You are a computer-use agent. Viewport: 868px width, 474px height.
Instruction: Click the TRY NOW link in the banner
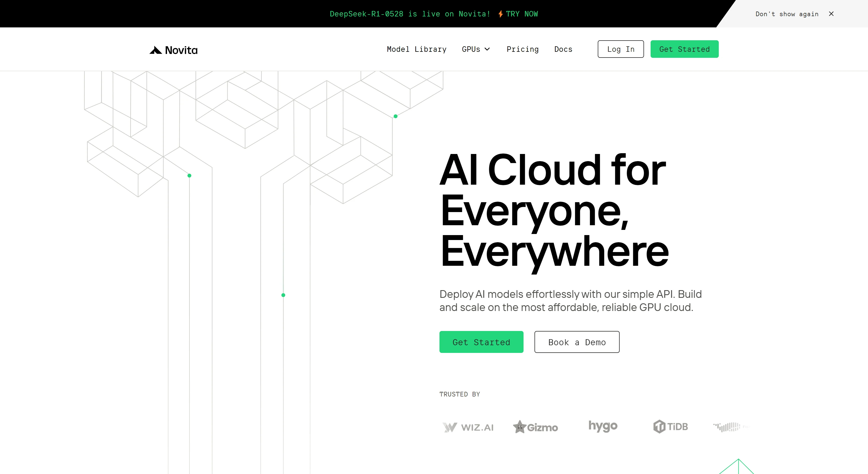click(x=522, y=14)
